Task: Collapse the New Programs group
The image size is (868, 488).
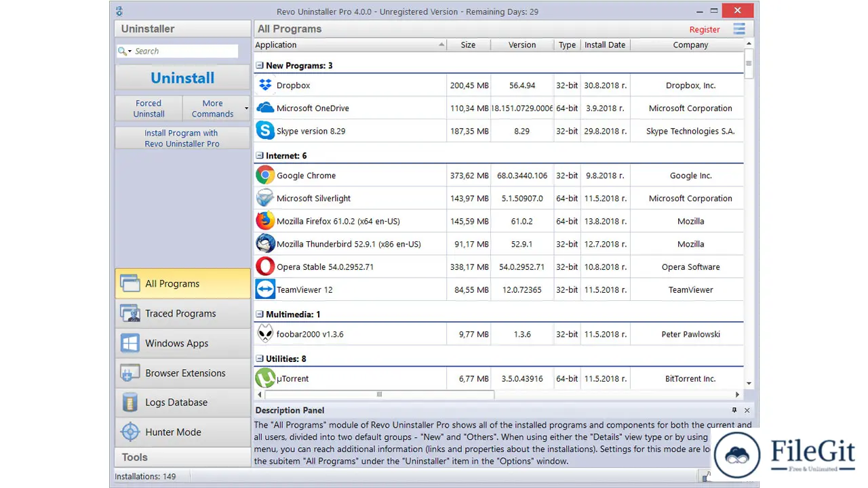Action: point(259,66)
